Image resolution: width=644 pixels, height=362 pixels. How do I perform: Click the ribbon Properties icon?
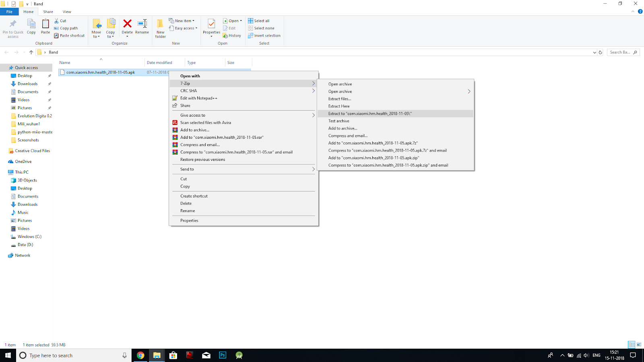point(211,24)
